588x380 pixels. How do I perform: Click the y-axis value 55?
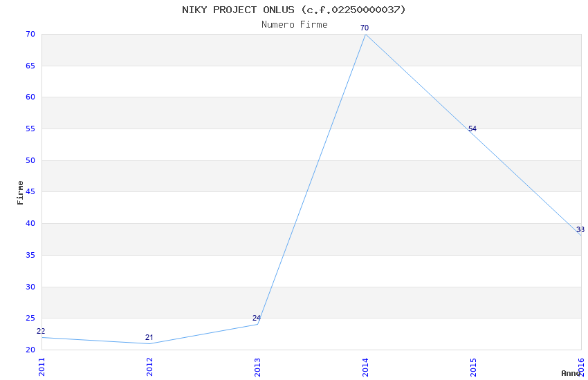pyautogui.click(x=30, y=129)
